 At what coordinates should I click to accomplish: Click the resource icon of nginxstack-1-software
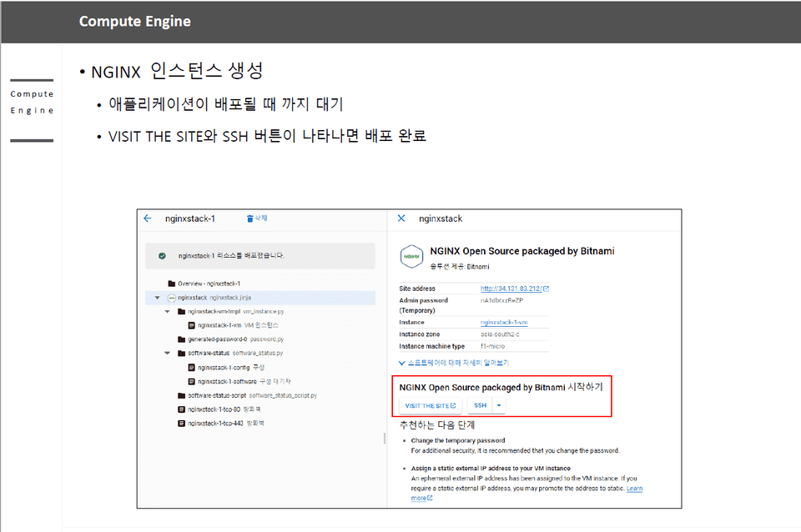coord(192,381)
